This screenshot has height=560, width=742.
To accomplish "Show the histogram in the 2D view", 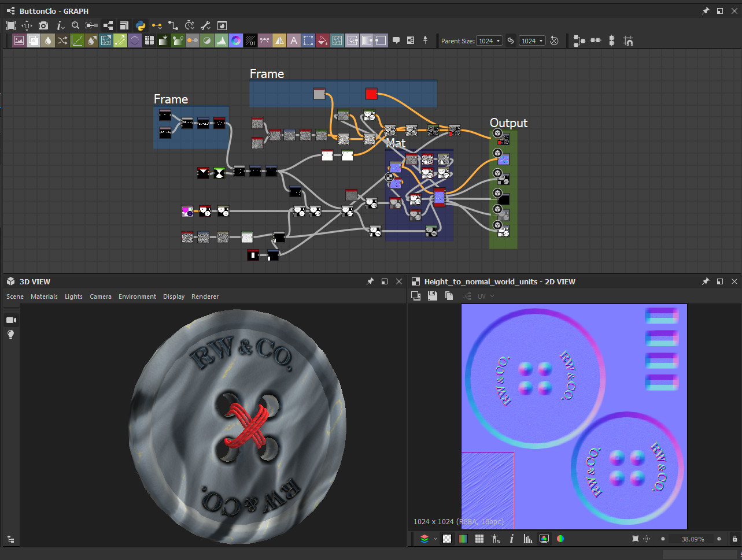I will 527,539.
